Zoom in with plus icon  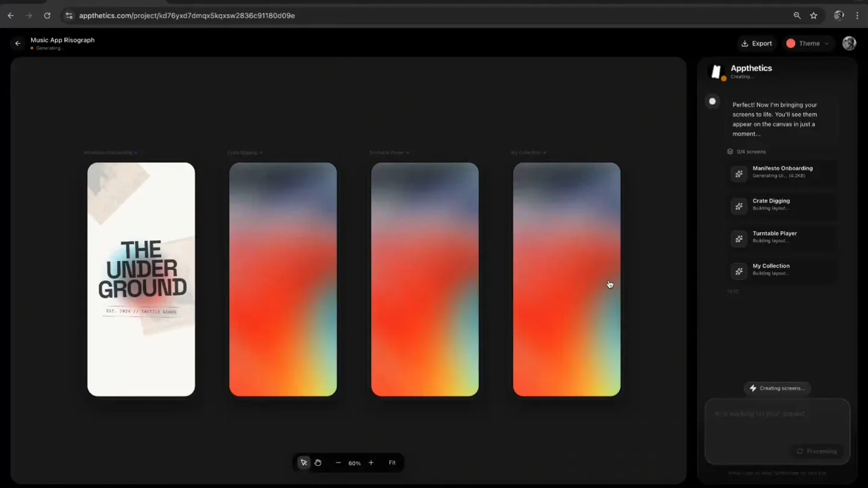(x=371, y=463)
